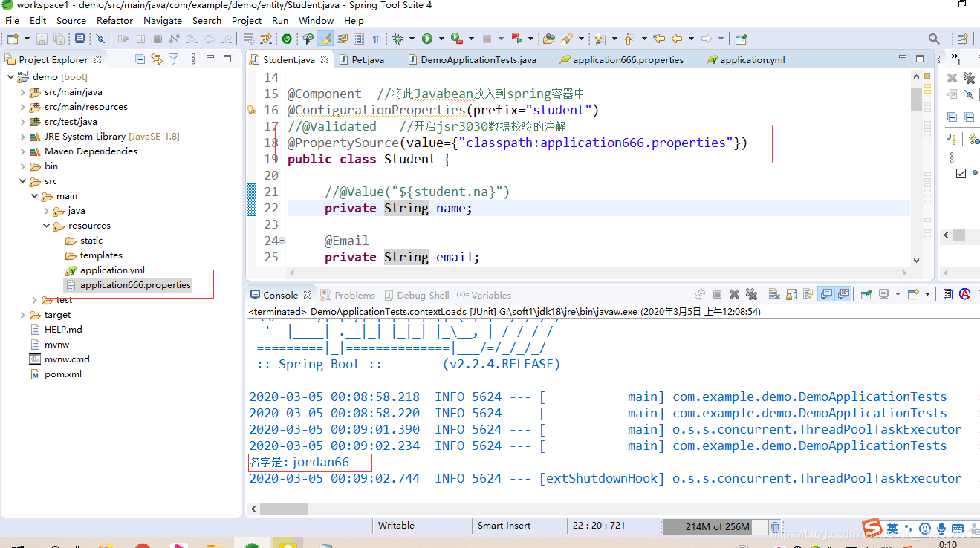Click Remove Launch console X icon

click(x=734, y=295)
